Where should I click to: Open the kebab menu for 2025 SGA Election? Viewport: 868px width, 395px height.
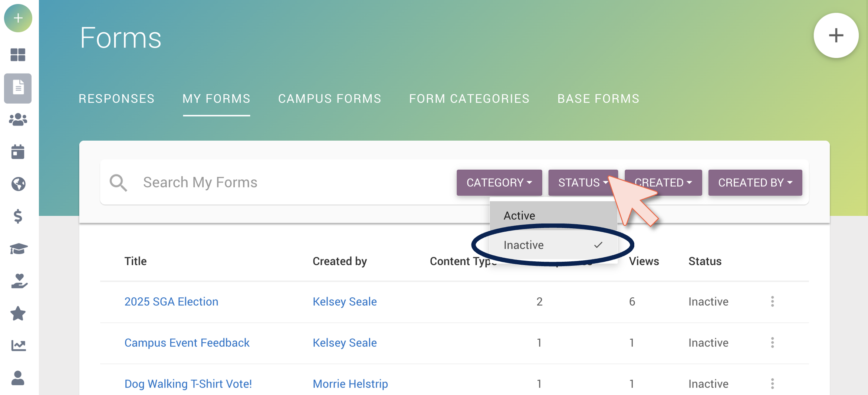click(x=773, y=301)
